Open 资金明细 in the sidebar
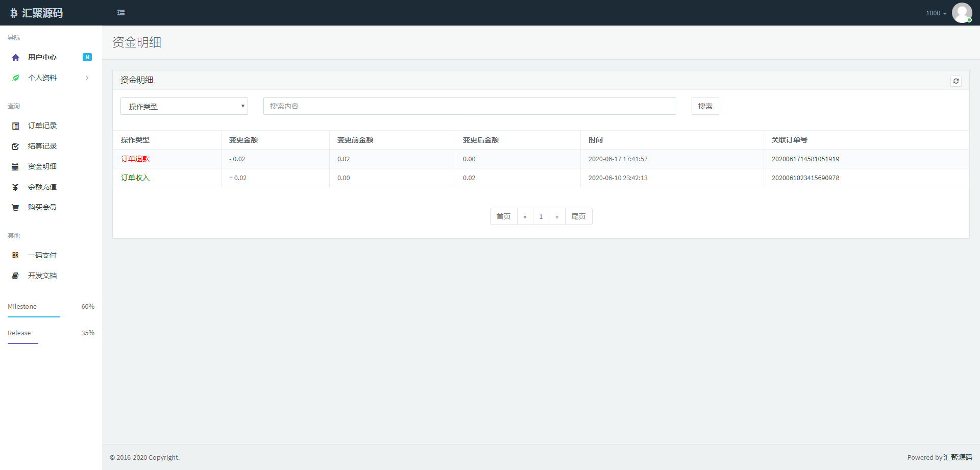980x470 pixels. click(x=42, y=166)
